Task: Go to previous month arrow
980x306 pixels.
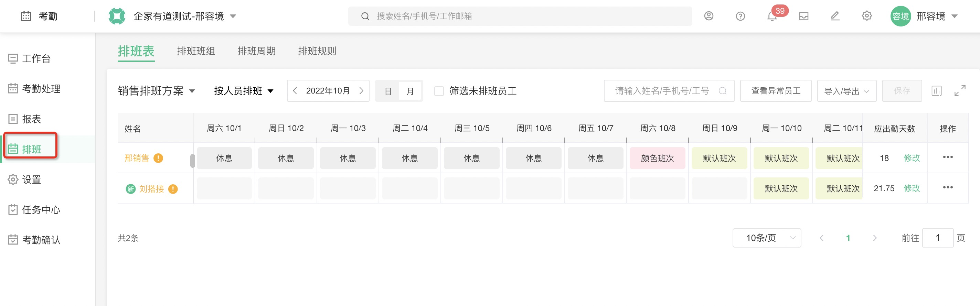Action: pyautogui.click(x=295, y=90)
